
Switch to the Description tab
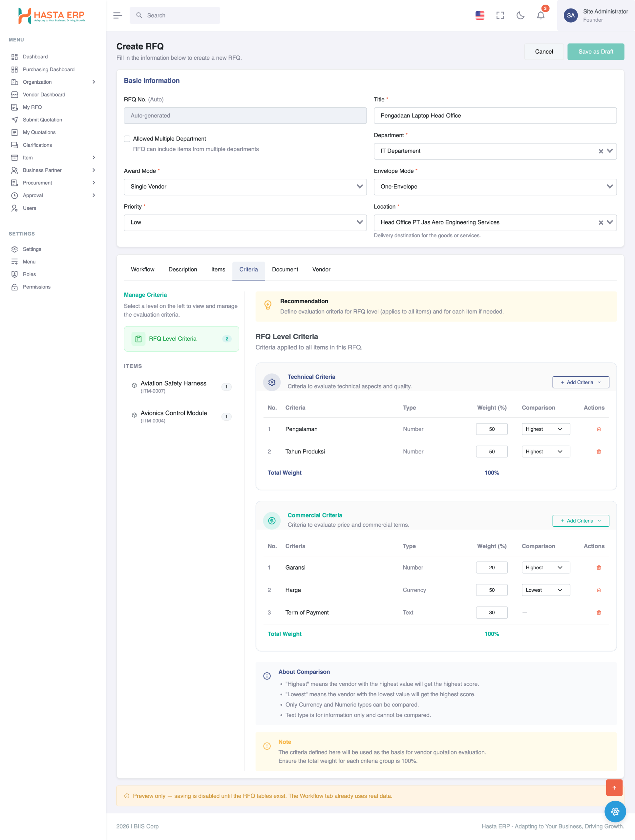pos(183,270)
